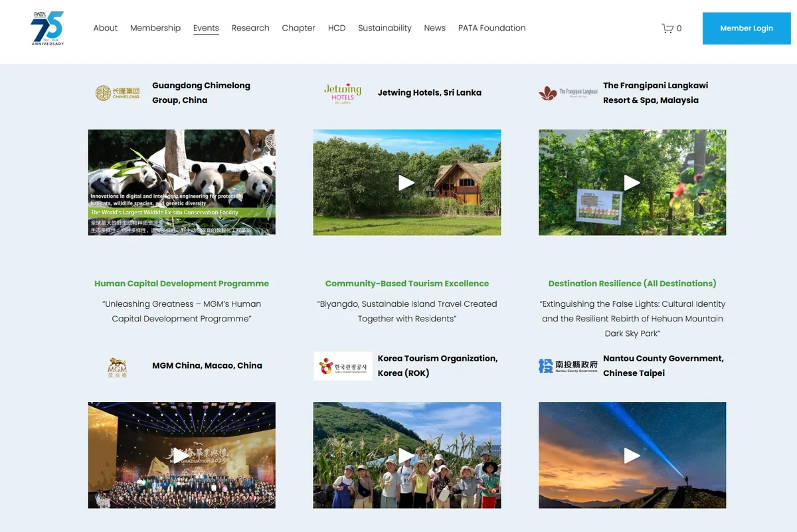Select Community-Based Tourism Excellence heading

pos(406,284)
